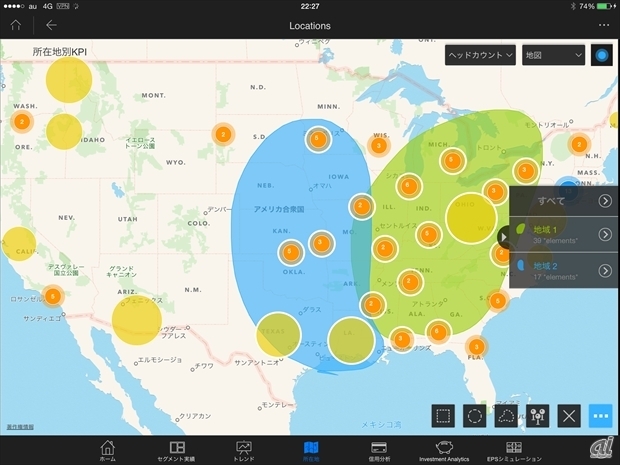The width and height of the screenshot is (620, 465).
Task: Select the map pins cluster tool
Action: click(537, 416)
